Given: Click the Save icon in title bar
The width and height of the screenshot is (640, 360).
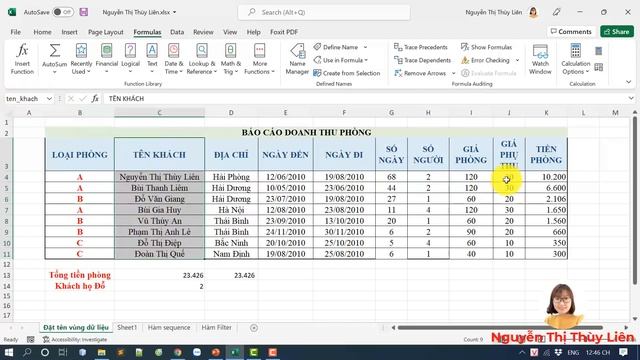Looking at the screenshot, I should click(84, 12).
